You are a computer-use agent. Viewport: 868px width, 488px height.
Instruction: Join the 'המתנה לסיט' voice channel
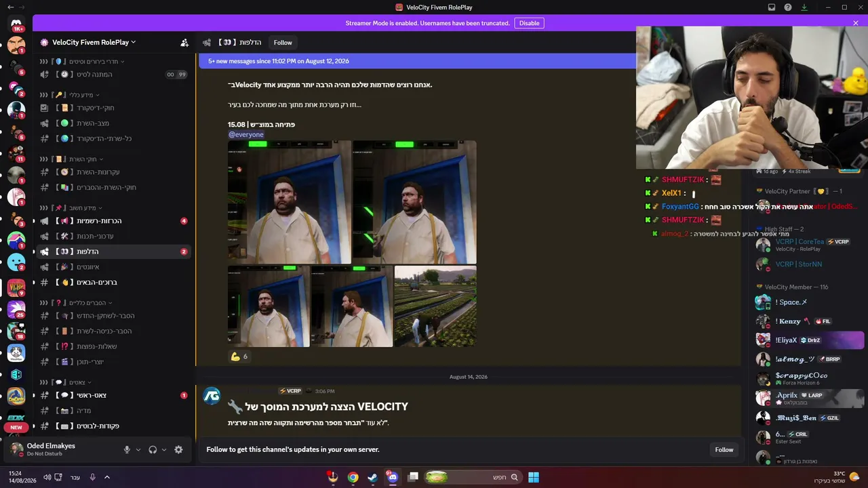[x=113, y=75]
